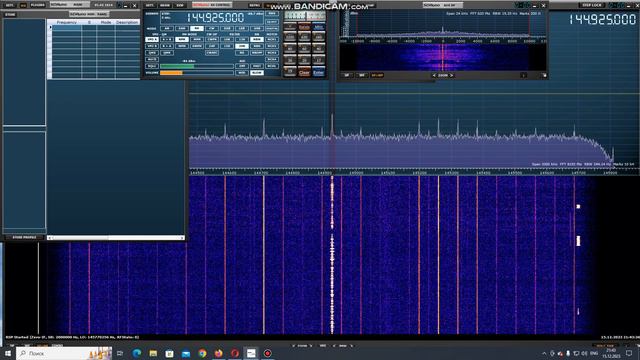Click the left arrow of the memory panel scrollbar
The width and height of the screenshot is (640, 360).
[49, 238]
